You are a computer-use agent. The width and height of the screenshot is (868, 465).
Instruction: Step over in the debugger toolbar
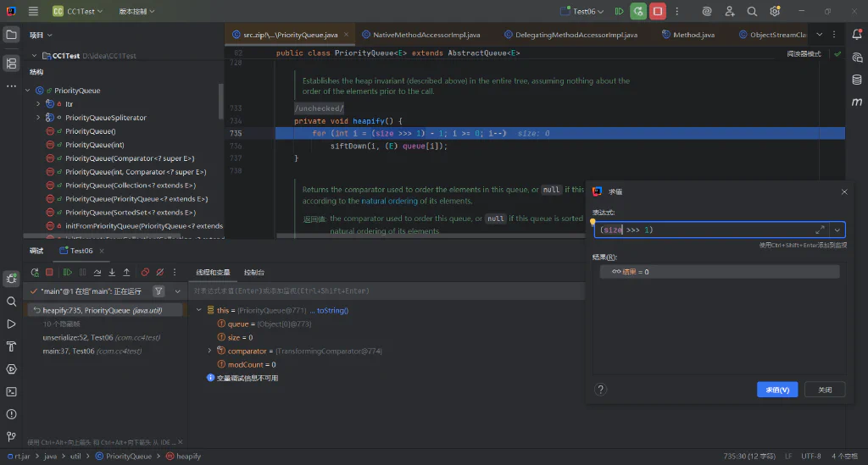pyautogui.click(x=97, y=272)
